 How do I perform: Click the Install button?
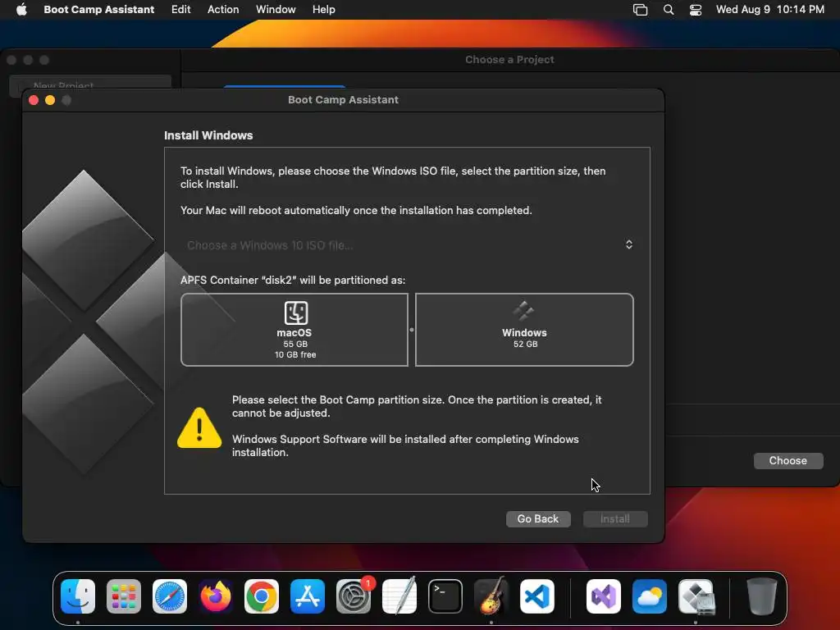(615, 518)
